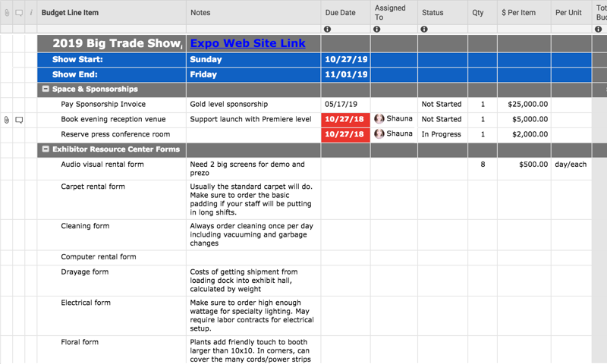
Task: Select the Computer rental form row
Action: click(112, 258)
